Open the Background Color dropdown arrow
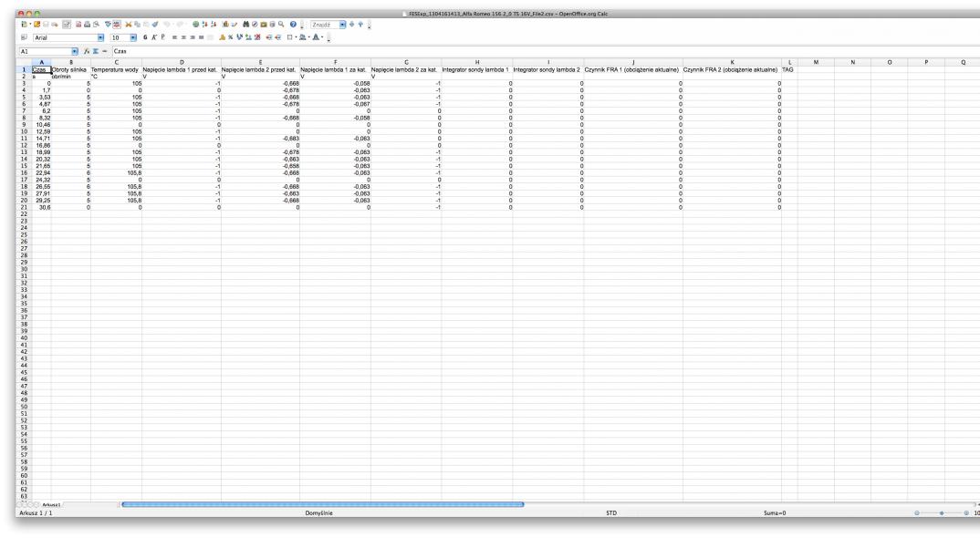This screenshot has width=980, height=538. [308, 37]
